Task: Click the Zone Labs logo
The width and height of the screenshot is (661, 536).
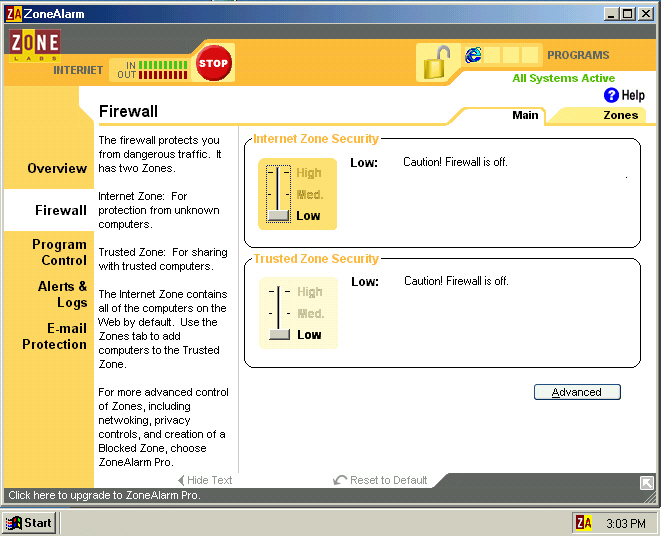Action: (x=35, y=46)
